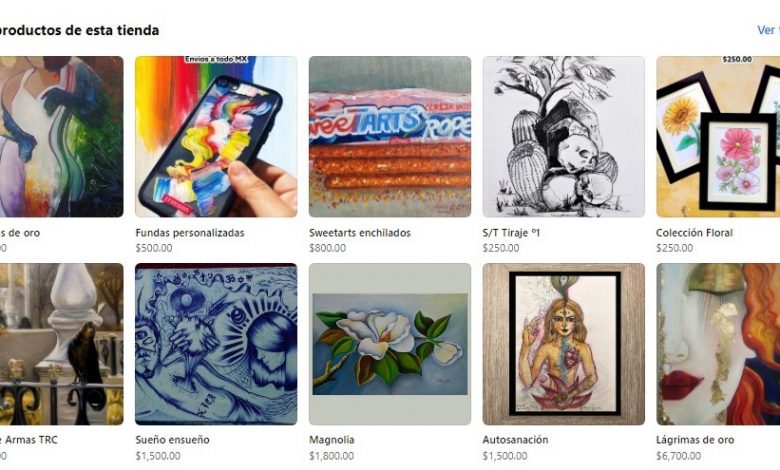
Task: Open the Fundas personalizadas phone case thumbnail
Action: pyautogui.click(x=216, y=137)
